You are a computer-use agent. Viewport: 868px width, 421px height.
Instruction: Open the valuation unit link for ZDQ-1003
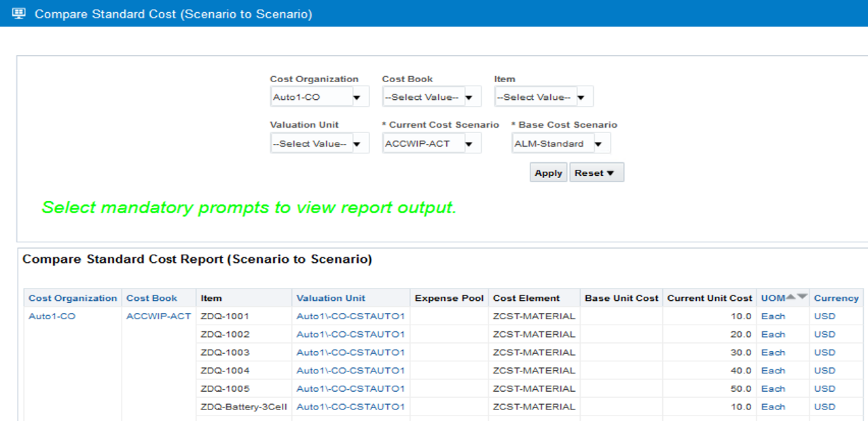350,353
